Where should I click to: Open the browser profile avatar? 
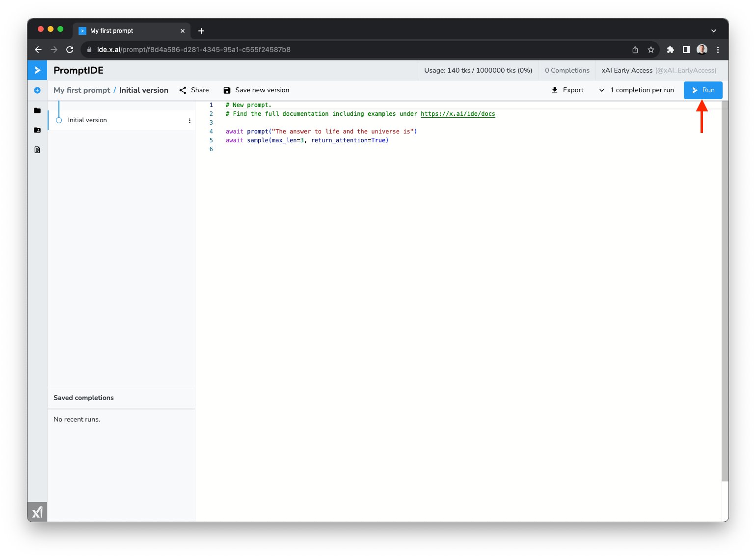[x=702, y=50]
